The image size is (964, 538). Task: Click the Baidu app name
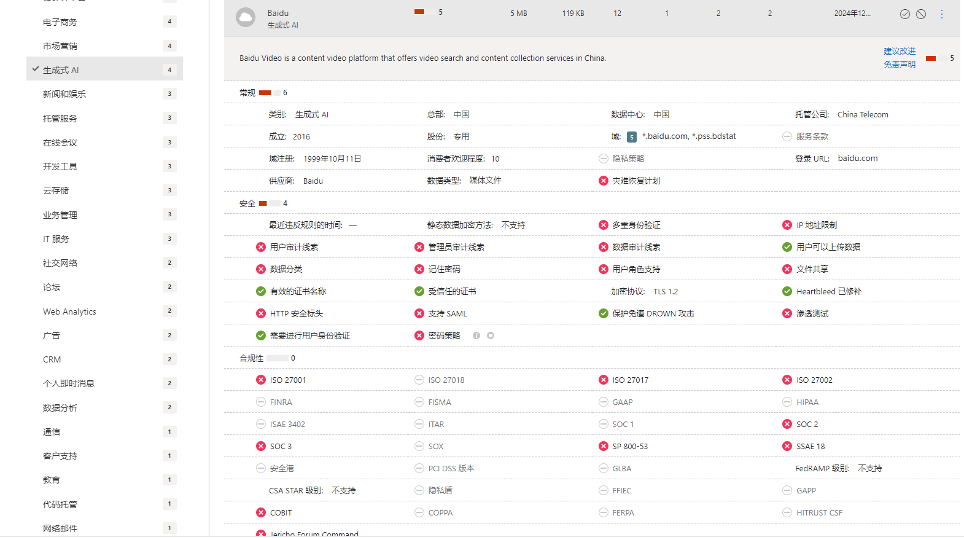tap(278, 13)
